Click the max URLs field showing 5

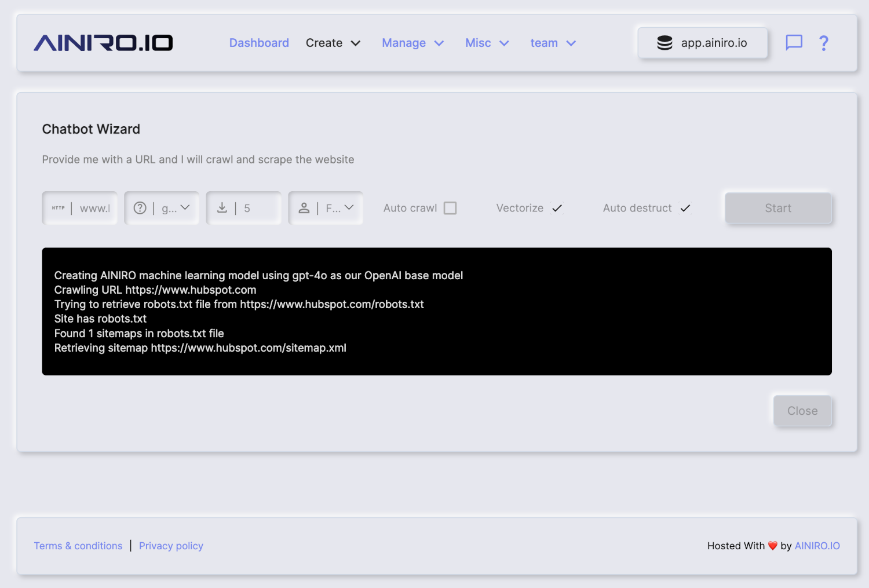pos(244,208)
